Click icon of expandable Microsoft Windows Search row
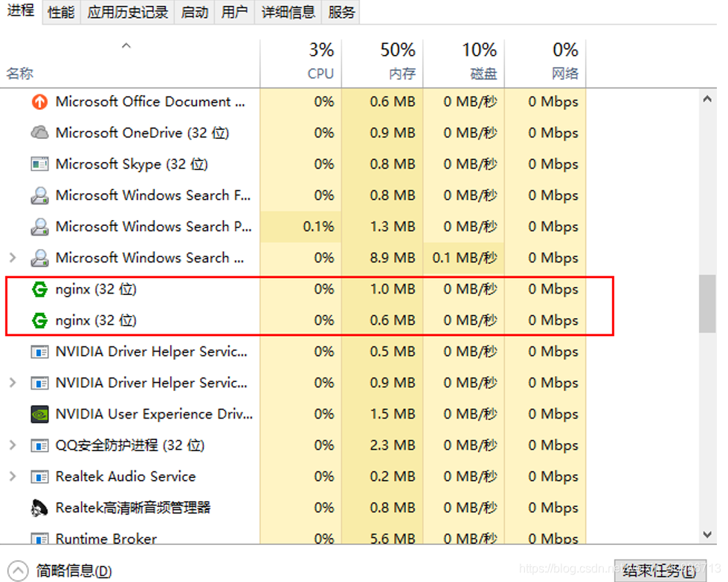The image size is (728, 582). [x=39, y=258]
